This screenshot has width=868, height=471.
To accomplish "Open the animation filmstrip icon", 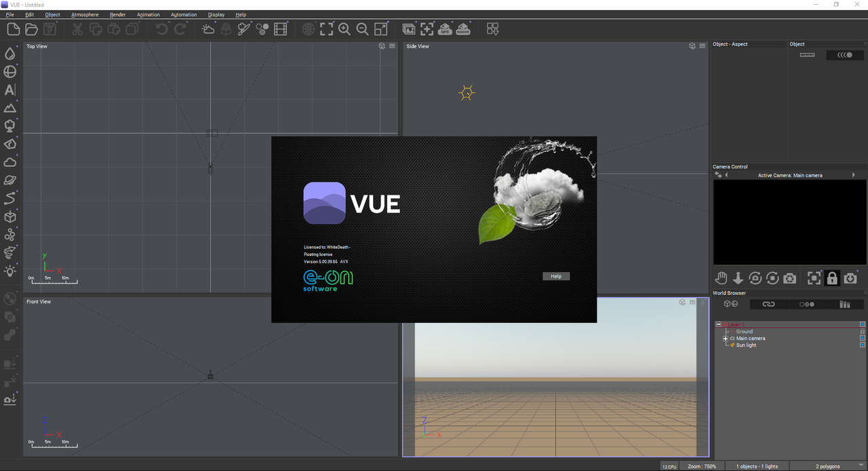I will click(281, 29).
